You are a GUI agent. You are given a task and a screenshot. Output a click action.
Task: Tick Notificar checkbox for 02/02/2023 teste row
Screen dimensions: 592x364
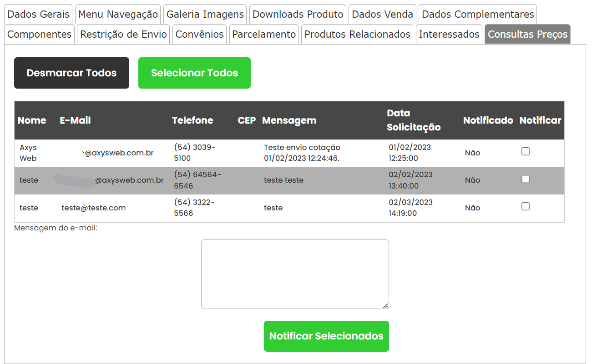(526, 179)
